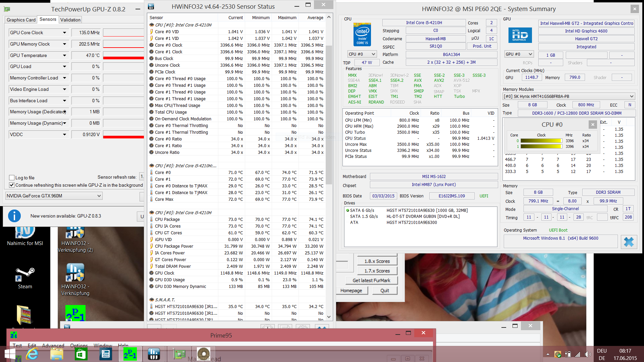This screenshot has height=362, width=644.
Task: Click the sensor list scroll down arrow
Action: pos(329,317)
